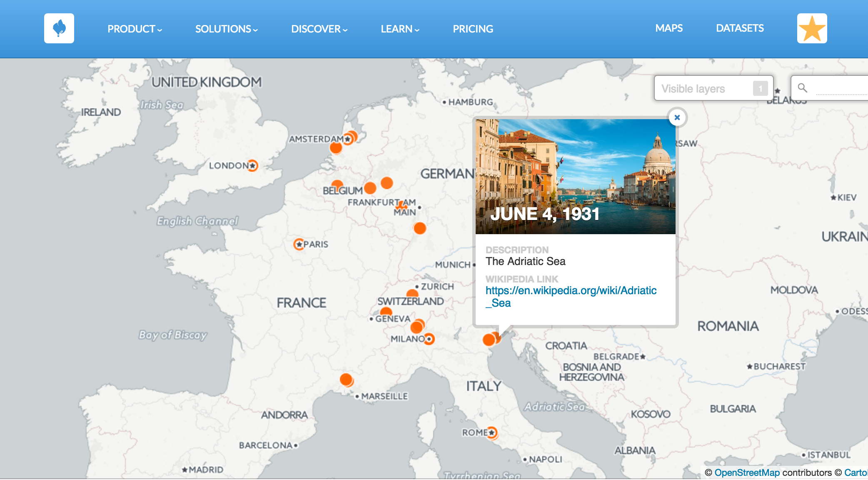Go to the Pricing page

[x=473, y=29]
